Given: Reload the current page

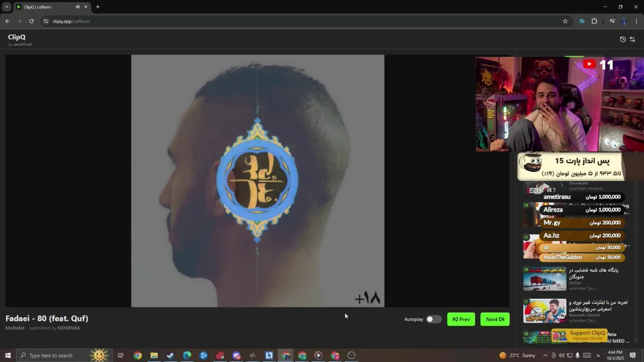Looking at the screenshot, I should pos(31,21).
